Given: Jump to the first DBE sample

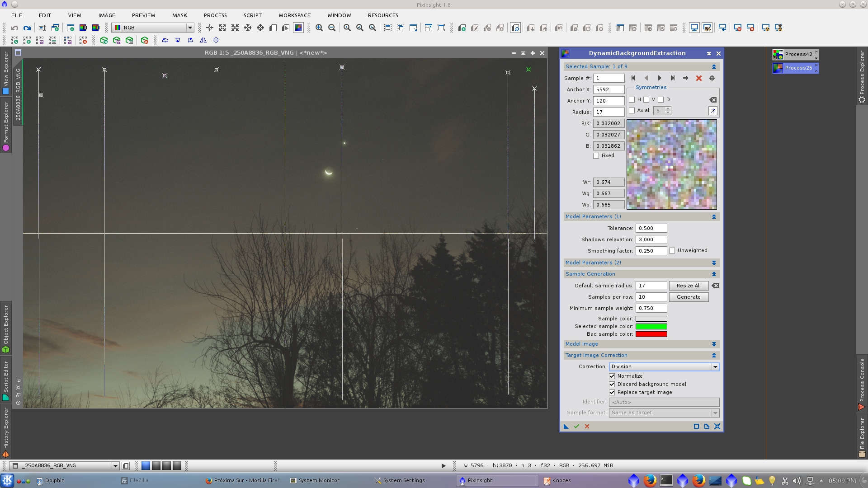Looking at the screenshot, I should tap(633, 78).
